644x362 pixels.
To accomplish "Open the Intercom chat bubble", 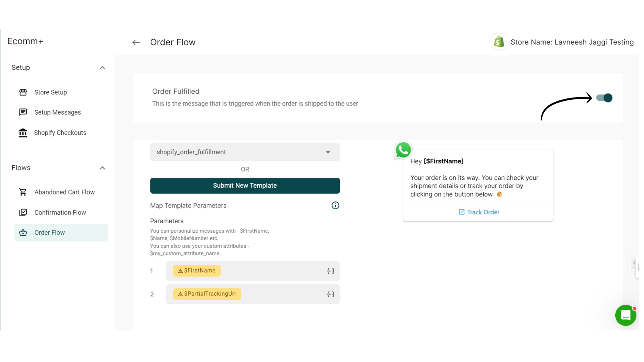I will [626, 315].
